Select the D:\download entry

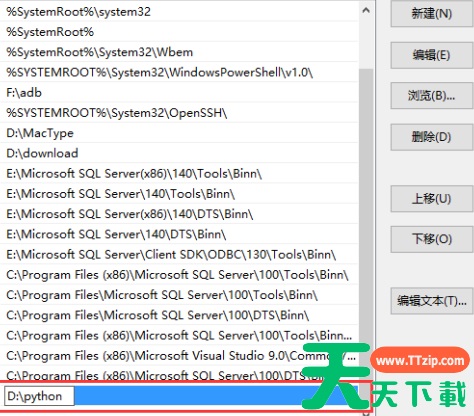point(179,153)
